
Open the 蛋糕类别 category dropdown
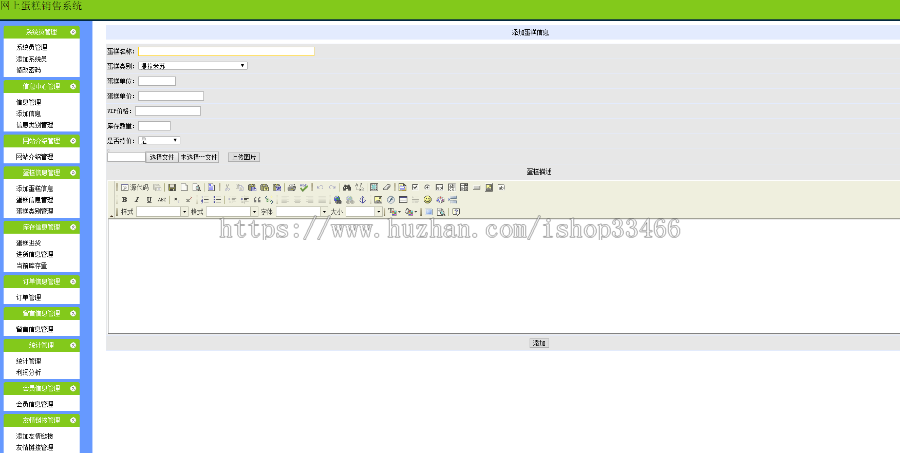point(193,65)
